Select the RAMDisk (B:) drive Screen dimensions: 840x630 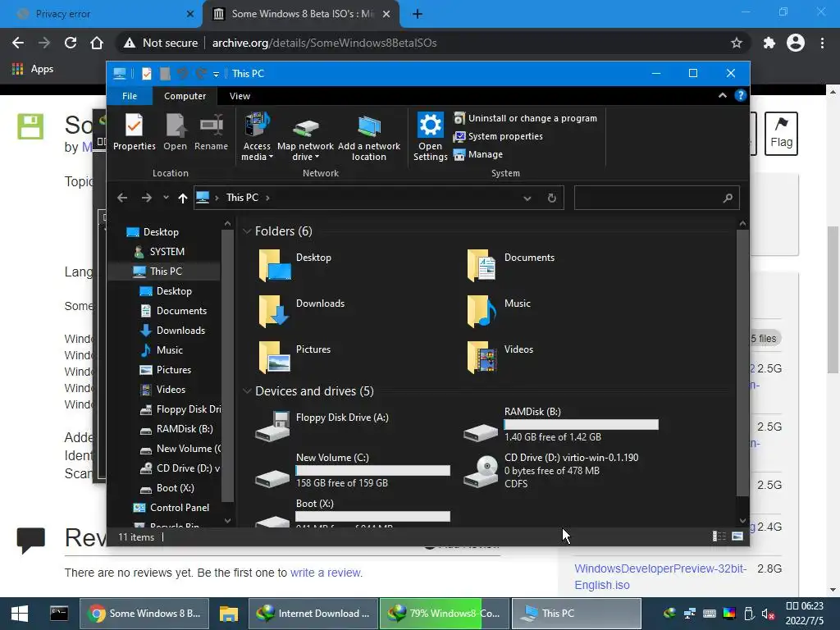pos(561,426)
